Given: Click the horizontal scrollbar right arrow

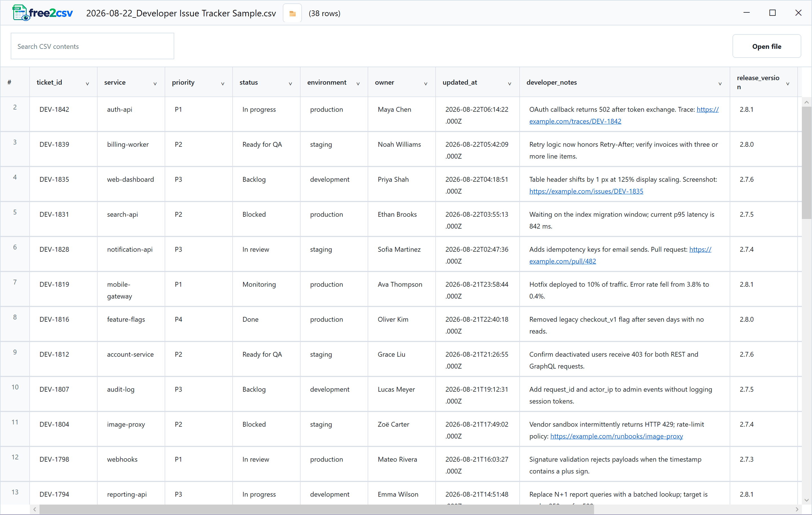Looking at the screenshot, I should [x=797, y=509].
